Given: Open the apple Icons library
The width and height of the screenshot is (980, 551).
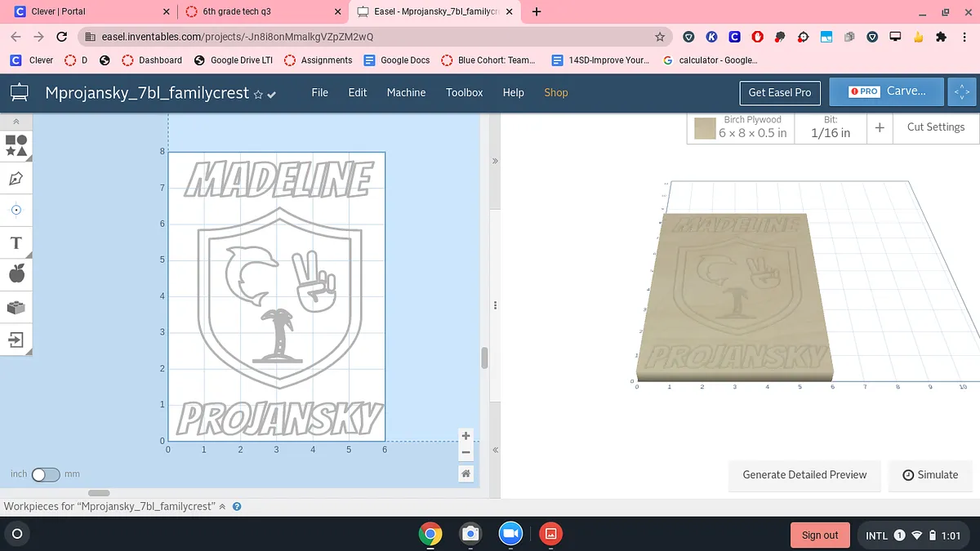Looking at the screenshot, I should point(16,274).
